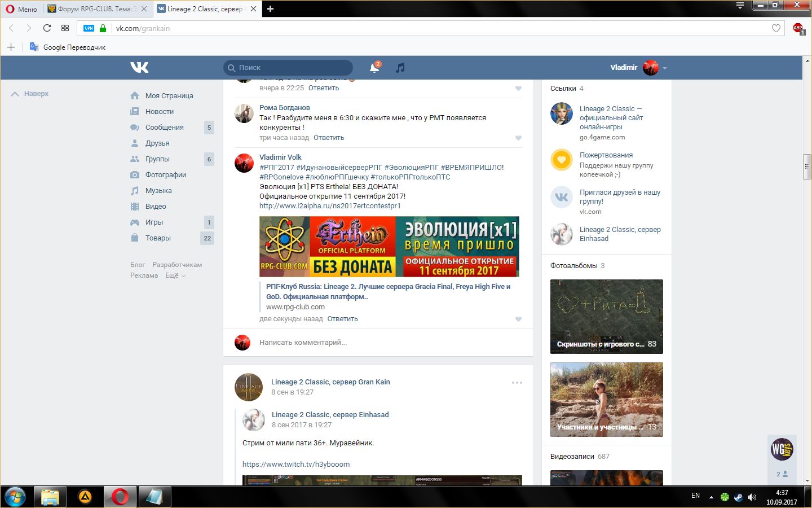
Task: Focus the Поиск search field
Action: click(x=288, y=68)
